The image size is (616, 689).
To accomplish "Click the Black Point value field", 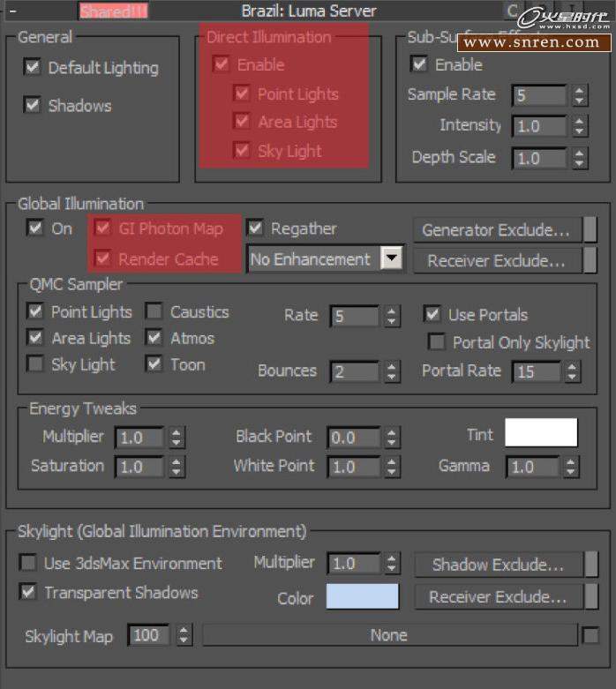I will (354, 438).
